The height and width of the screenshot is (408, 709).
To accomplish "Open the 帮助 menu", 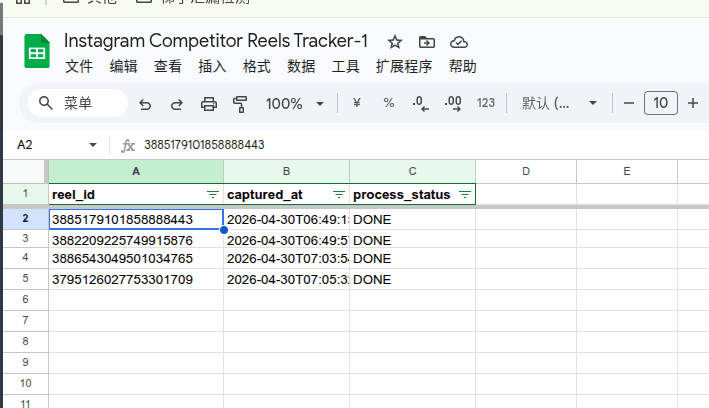I will [462, 66].
